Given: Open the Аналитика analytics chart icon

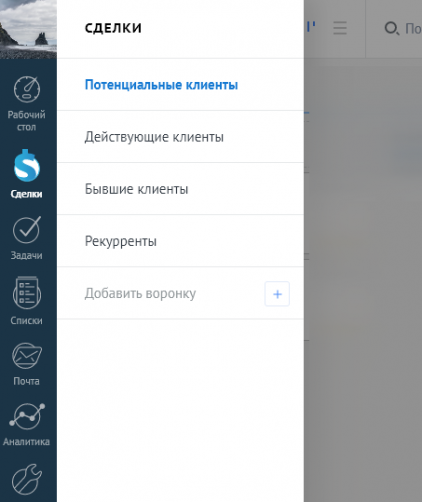Looking at the screenshot, I should (x=27, y=417).
